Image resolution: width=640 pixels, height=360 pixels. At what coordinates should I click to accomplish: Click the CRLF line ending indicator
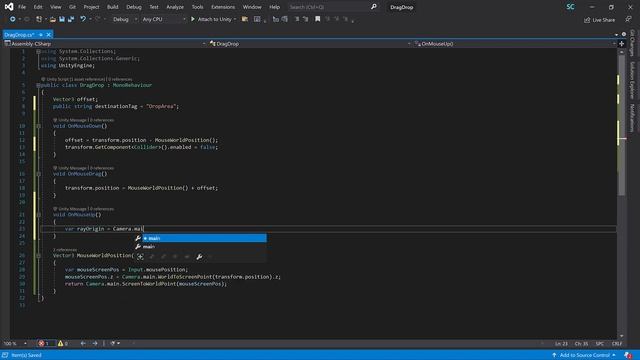coord(617,344)
